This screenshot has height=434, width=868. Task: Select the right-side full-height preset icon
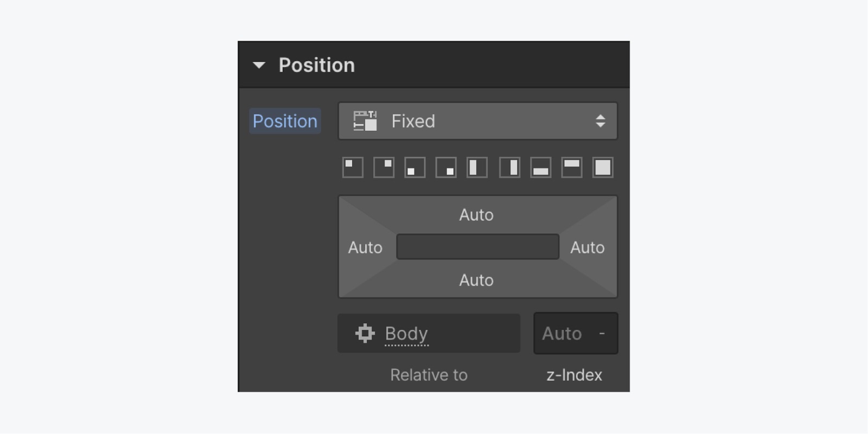(509, 168)
